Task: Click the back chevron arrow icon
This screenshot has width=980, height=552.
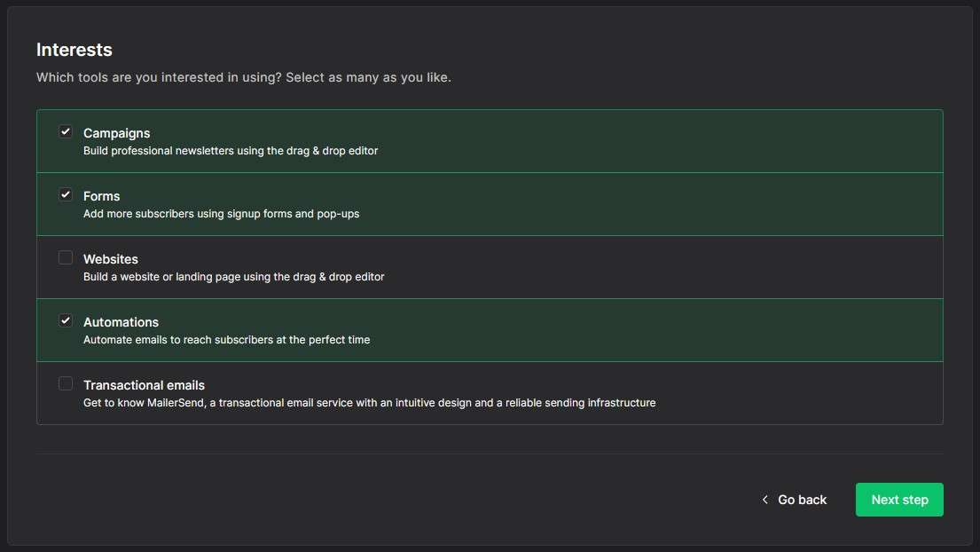Action: [x=764, y=500]
